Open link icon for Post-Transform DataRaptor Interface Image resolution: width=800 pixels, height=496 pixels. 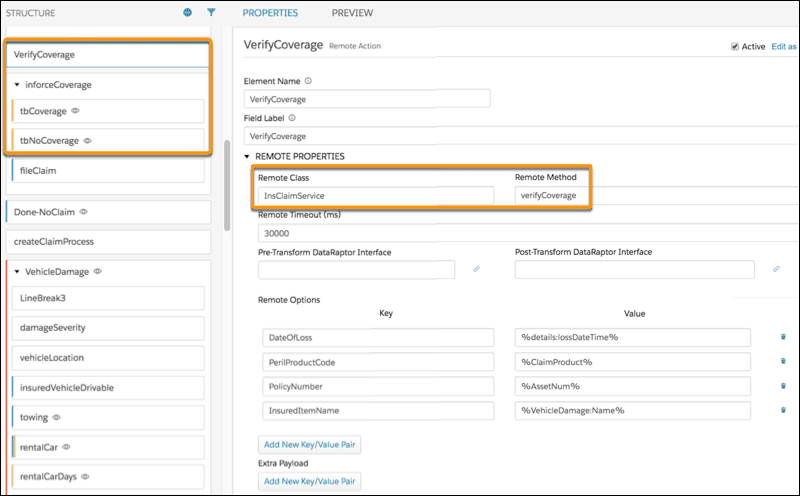(x=776, y=269)
